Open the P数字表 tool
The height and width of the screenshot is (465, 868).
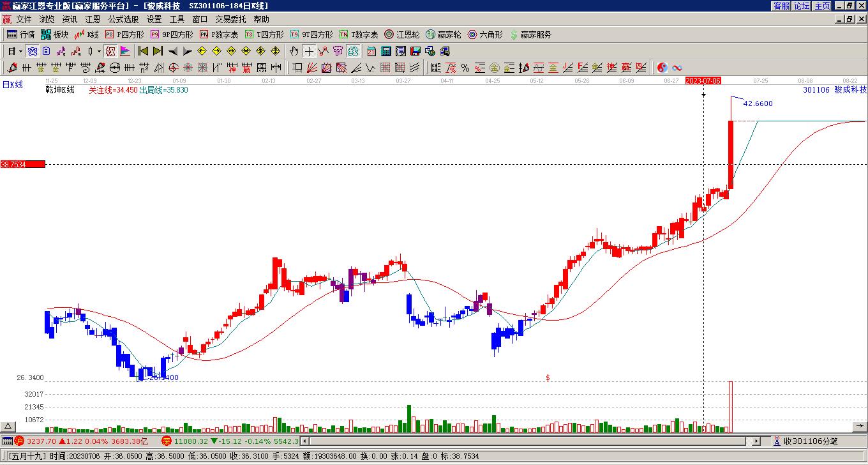coord(219,34)
